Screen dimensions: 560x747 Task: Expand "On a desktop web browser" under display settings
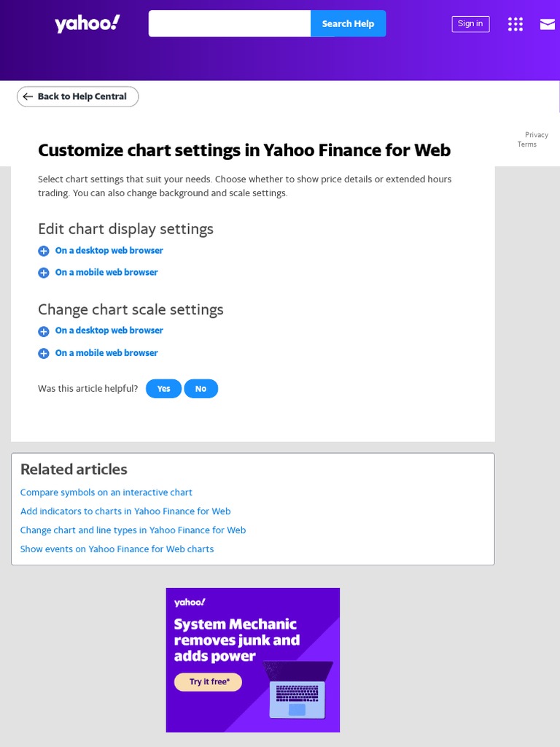109,250
